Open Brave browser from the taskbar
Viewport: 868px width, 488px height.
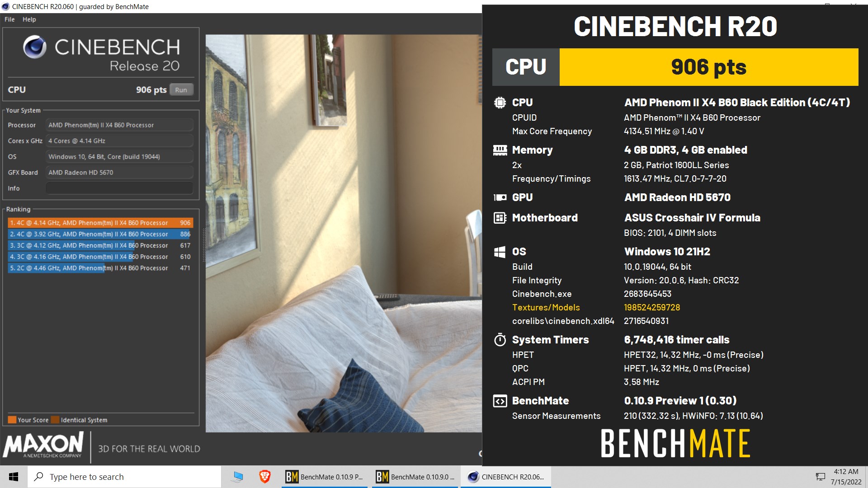(x=264, y=477)
